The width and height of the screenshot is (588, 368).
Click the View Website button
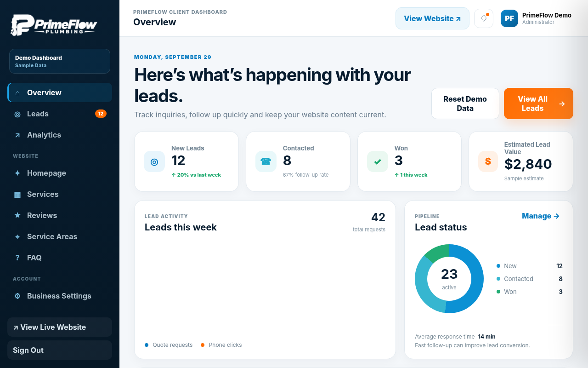(432, 18)
